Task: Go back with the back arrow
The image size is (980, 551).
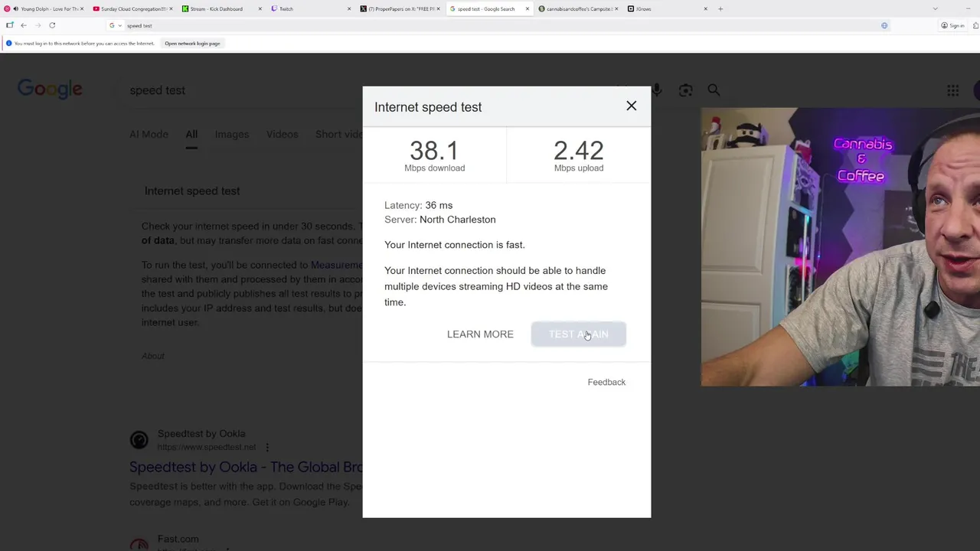Action: coord(24,25)
